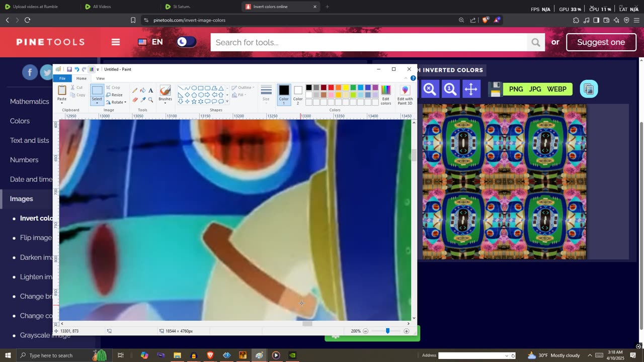The image size is (644, 362).
Task: Download the image as PNG
Action: click(x=516, y=89)
